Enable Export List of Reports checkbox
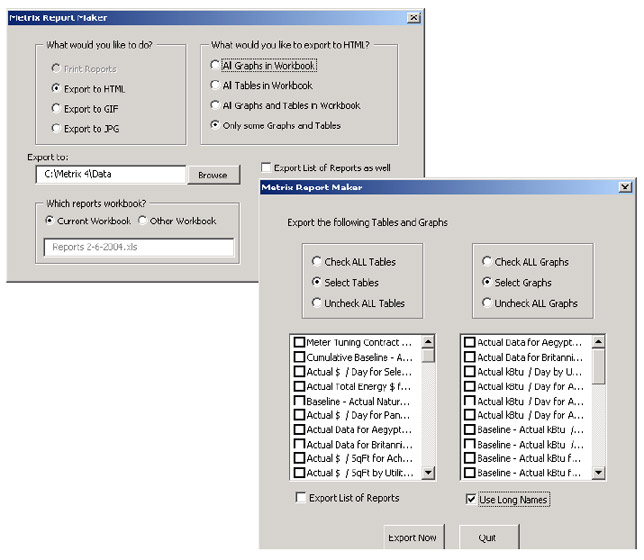 [x=301, y=498]
